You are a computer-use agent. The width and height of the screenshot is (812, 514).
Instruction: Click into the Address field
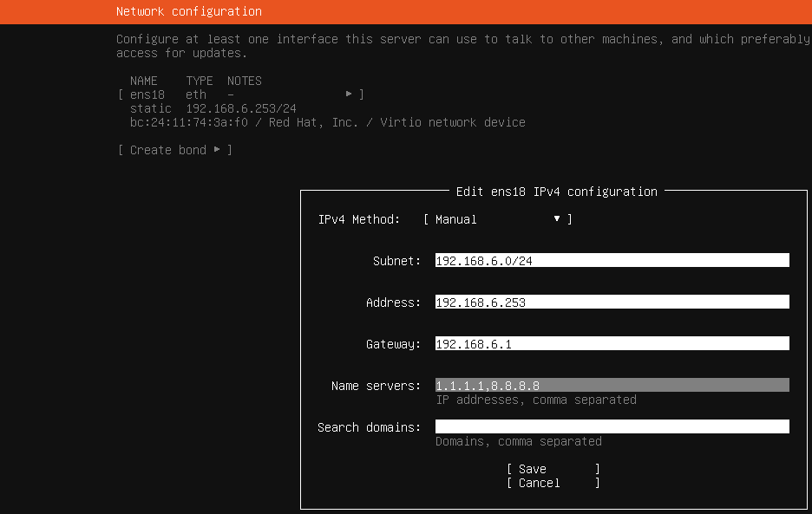612,303
